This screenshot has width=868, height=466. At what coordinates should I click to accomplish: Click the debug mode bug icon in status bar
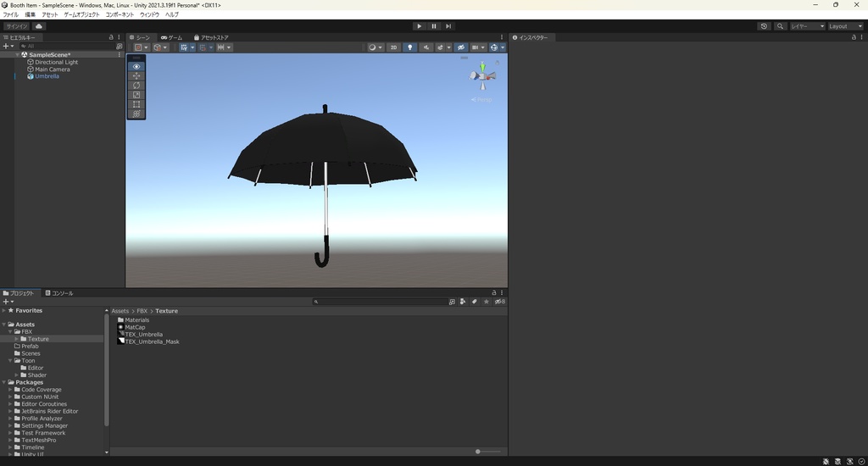coord(826,461)
